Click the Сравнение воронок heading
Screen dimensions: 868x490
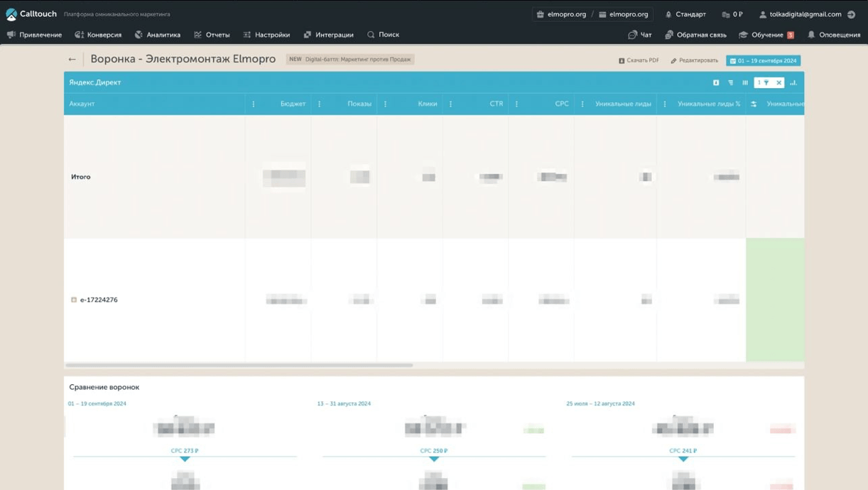pos(104,388)
